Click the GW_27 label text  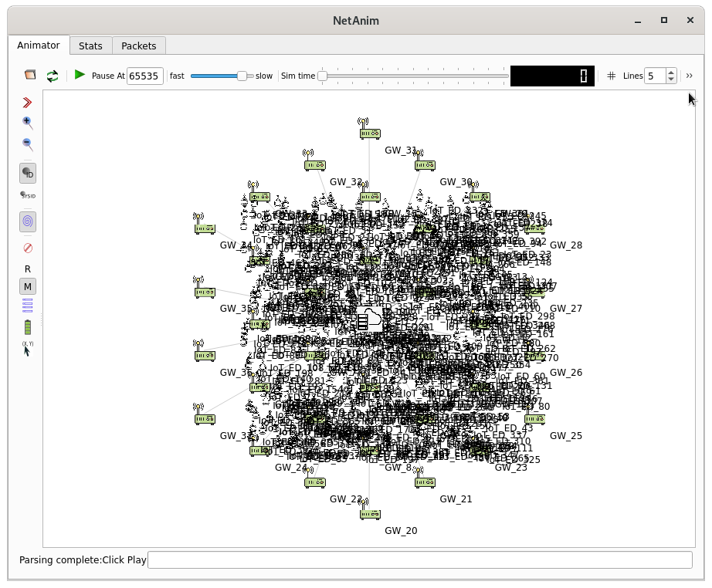click(x=566, y=309)
